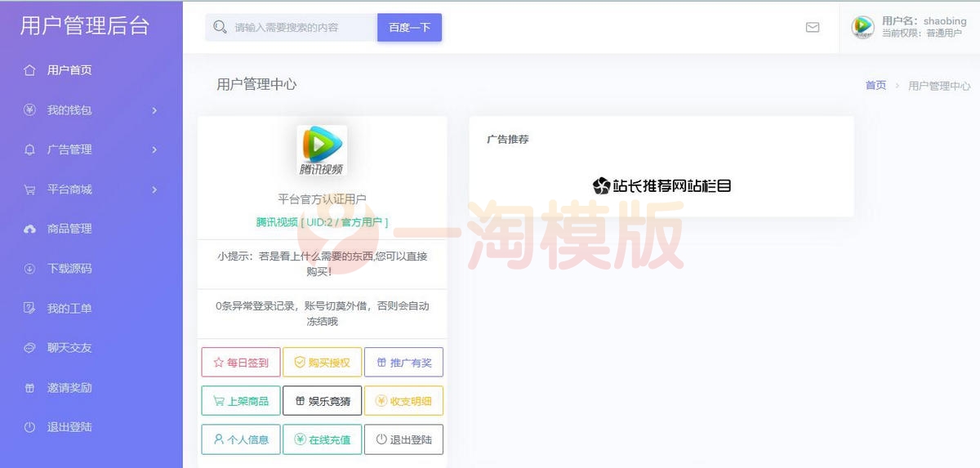Click the 每日签到 button

click(x=241, y=362)
